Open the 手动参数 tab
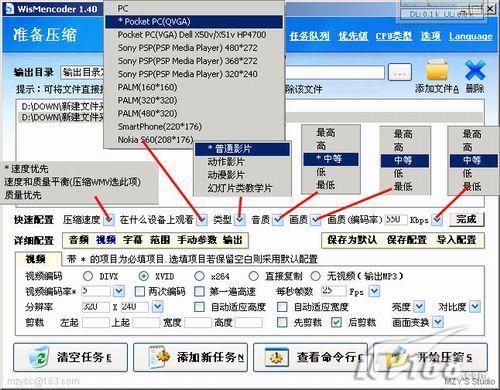Image resolution: width=500 pixels, height=390 pixels. 197,240
